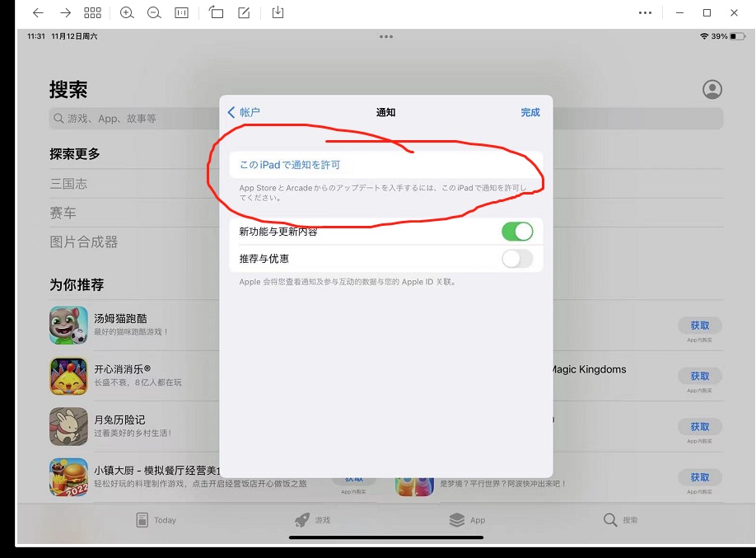The image size is (756, 558).
Task: Open the thumbnail grid view
Action: pyautogui.click(x=93, y=13)
